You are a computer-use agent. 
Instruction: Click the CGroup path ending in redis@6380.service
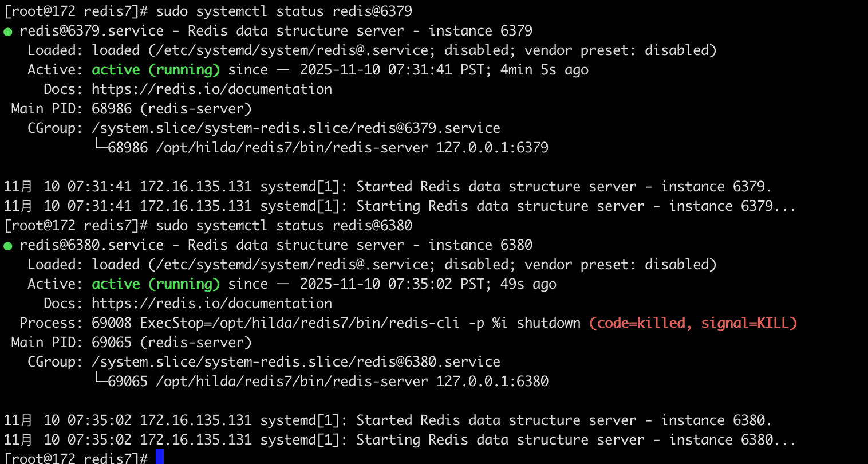pos(296,362)
